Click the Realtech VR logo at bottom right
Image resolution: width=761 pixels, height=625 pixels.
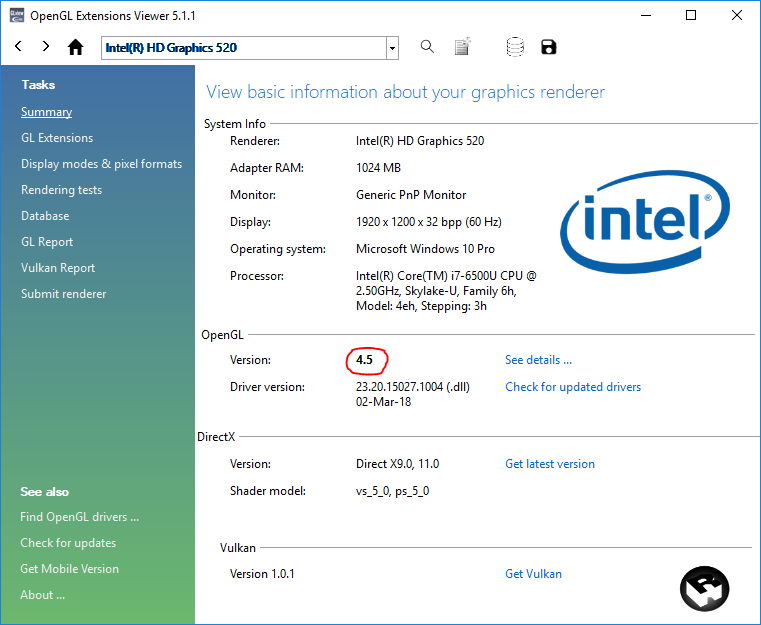point(704,589)
